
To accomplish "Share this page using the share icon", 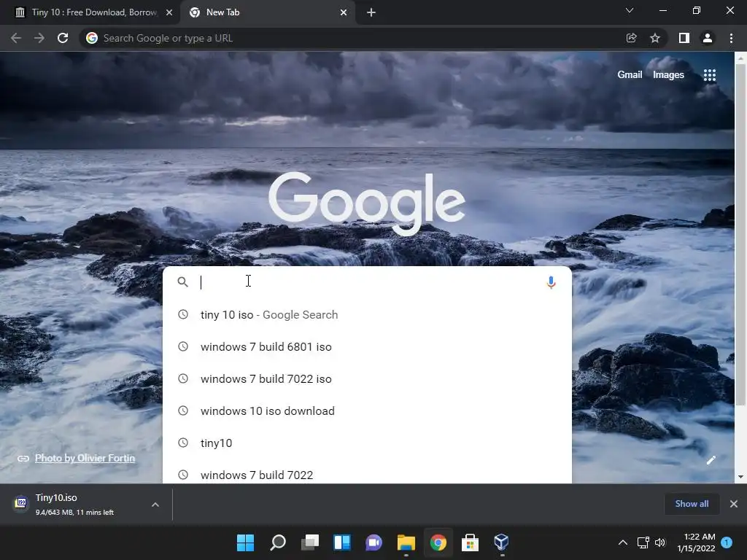I will [x=631, y=38].
